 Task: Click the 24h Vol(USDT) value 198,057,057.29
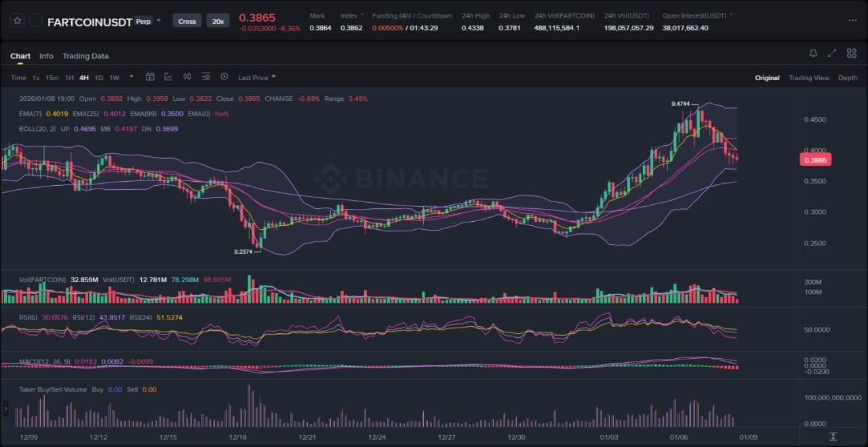pos(629,28)
